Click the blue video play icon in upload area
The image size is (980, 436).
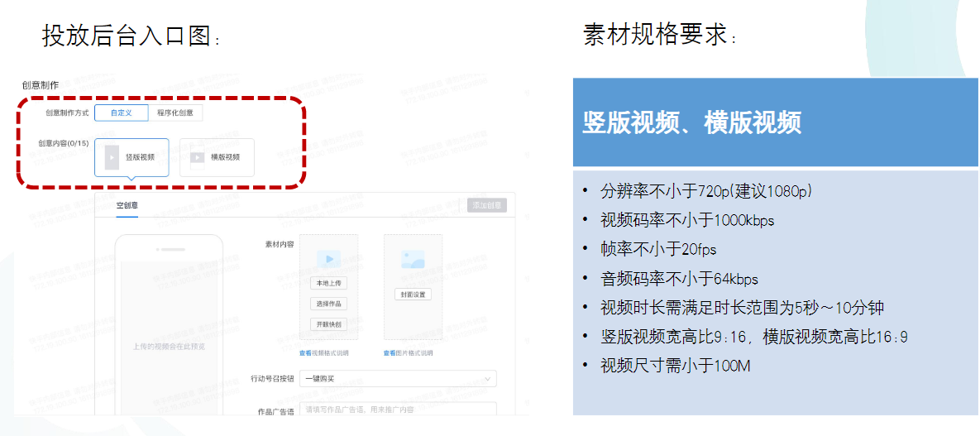329,258
